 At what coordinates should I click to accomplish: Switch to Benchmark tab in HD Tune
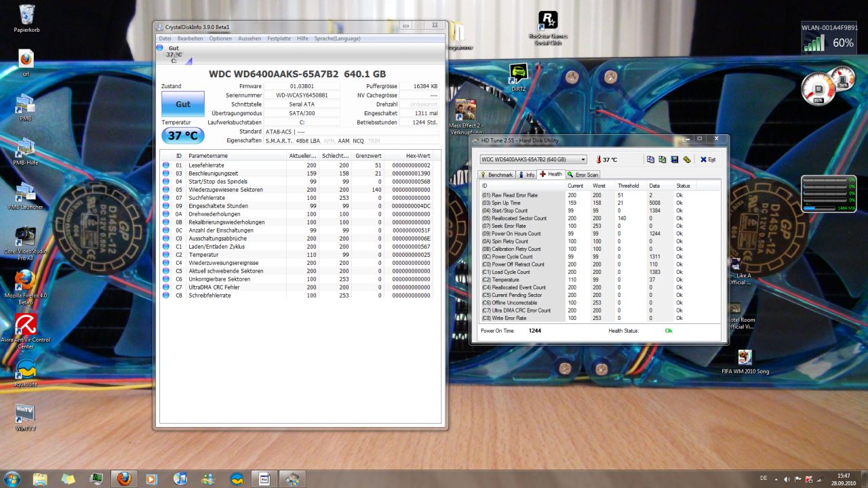497,175
